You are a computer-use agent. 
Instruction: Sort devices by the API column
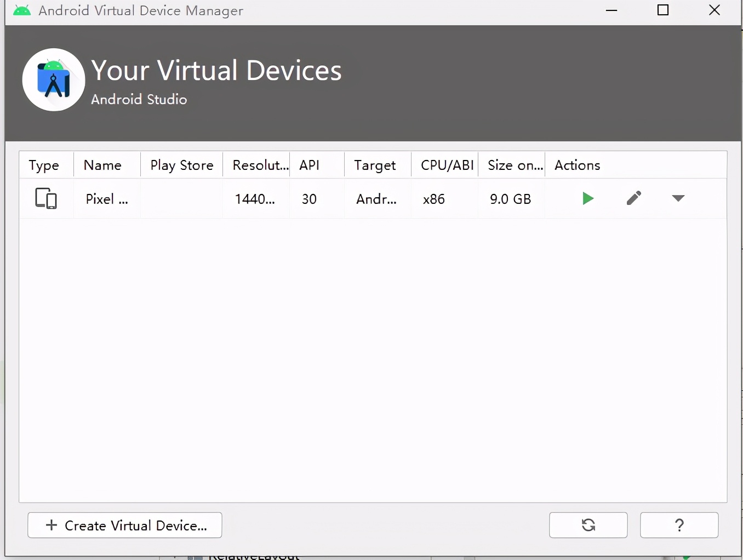(310, 165)
